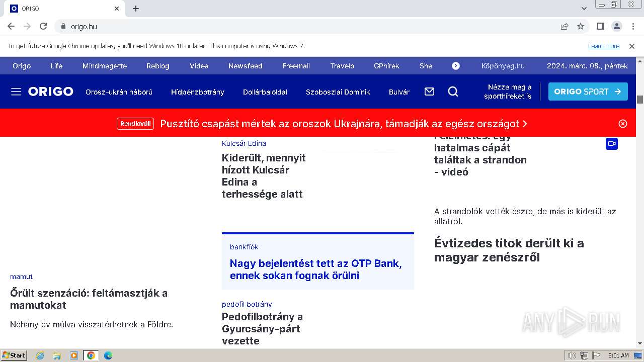Reload the origo.hu page
This screenshot has height=362, width=644.
pos(43,26)
